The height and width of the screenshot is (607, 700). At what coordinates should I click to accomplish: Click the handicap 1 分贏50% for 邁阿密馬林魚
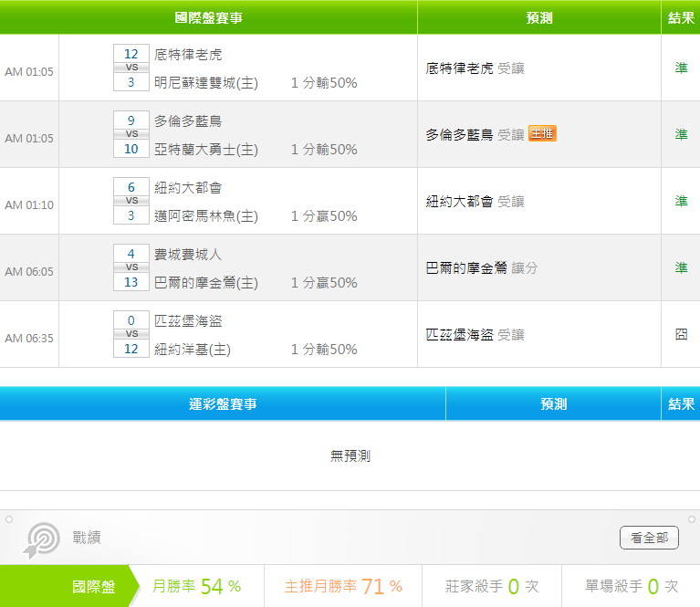point(324,216)
